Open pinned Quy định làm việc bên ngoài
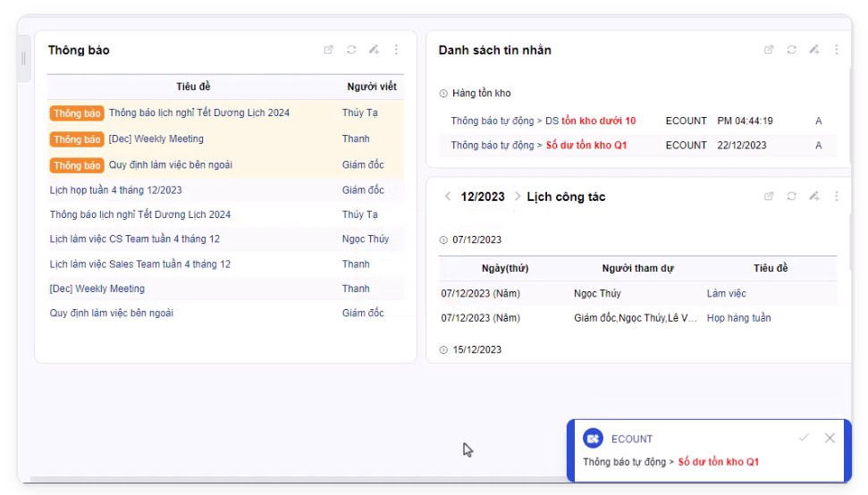 pyautogui.click(x=171, y=164)
